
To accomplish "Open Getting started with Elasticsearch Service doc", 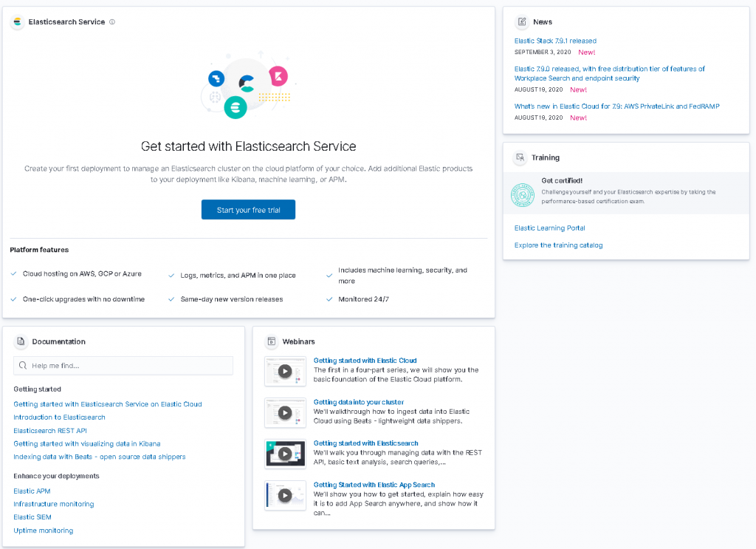I will coord(108,403).
